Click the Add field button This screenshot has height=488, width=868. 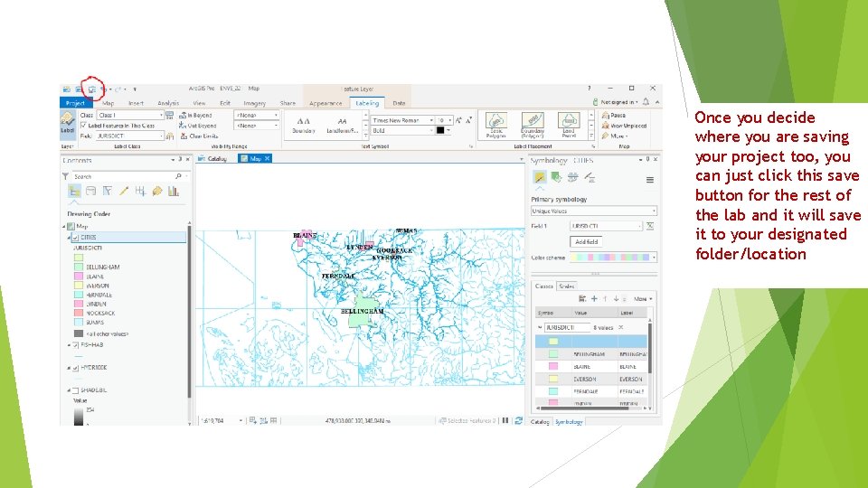click(586, 242)
